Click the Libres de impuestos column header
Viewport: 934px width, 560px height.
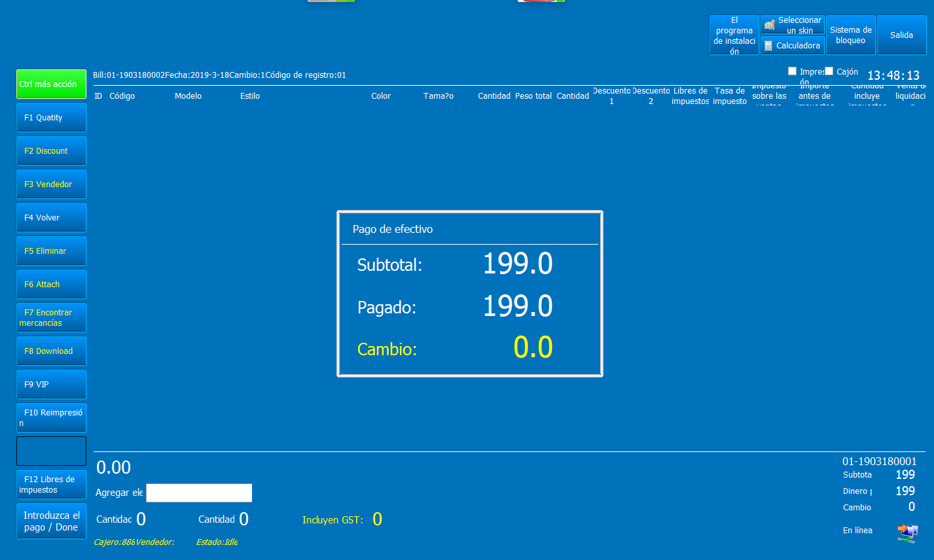691,96
